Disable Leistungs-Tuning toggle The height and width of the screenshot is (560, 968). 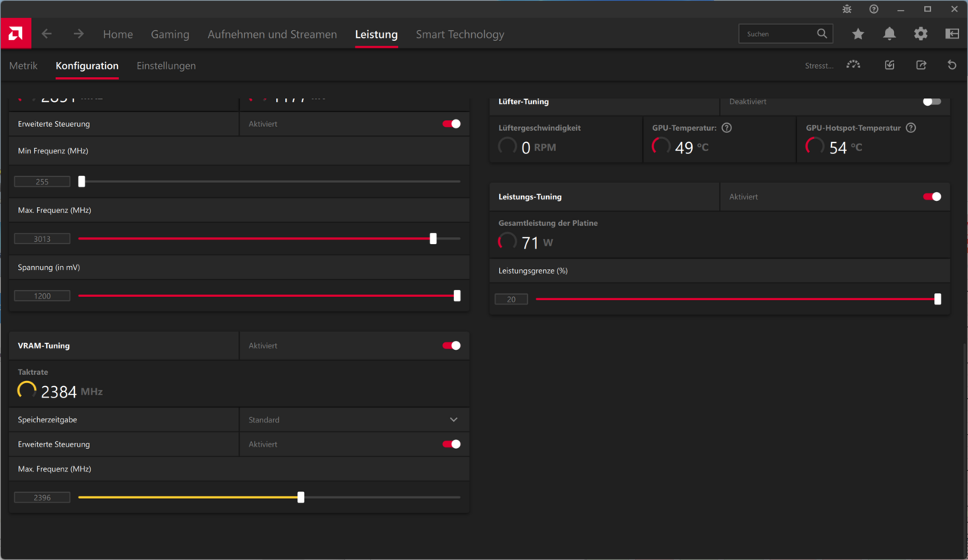(932, 196)
